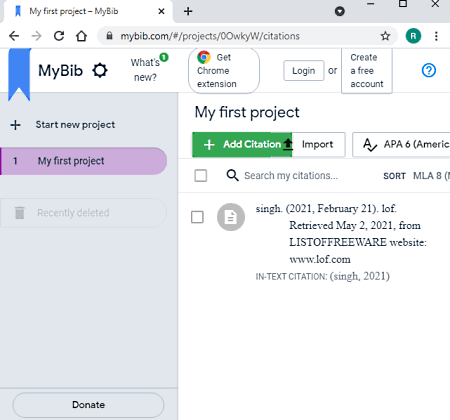Click Start new project

[x=75, y=125]
